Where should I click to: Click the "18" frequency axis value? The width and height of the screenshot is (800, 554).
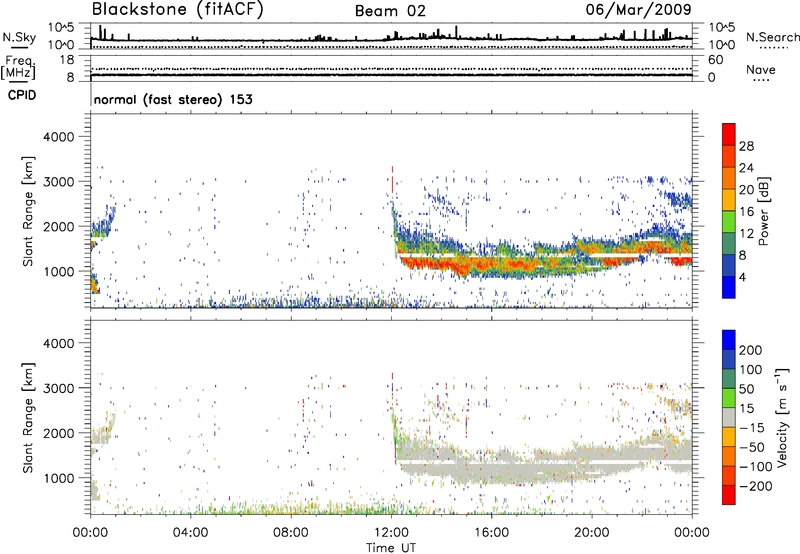[67, 60]
